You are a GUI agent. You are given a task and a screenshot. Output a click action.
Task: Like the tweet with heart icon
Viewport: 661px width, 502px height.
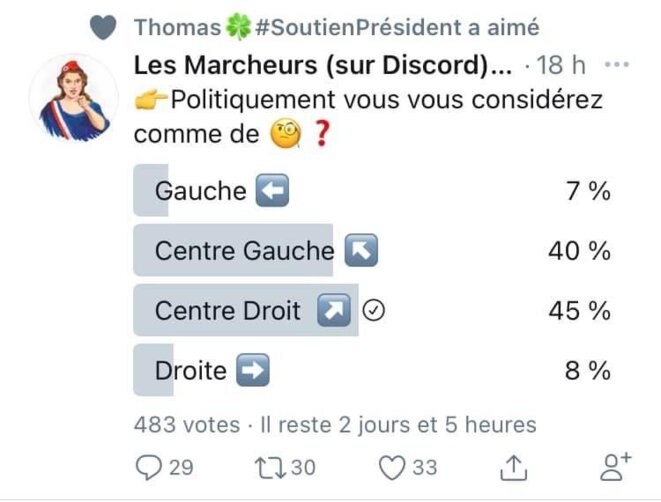pyautogui.click(x=393, y=466)
